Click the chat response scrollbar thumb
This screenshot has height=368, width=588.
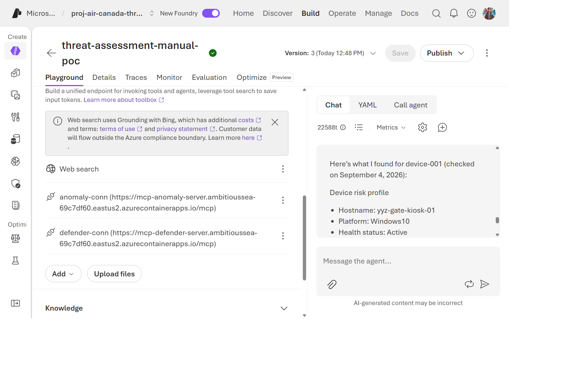point(497,220)
